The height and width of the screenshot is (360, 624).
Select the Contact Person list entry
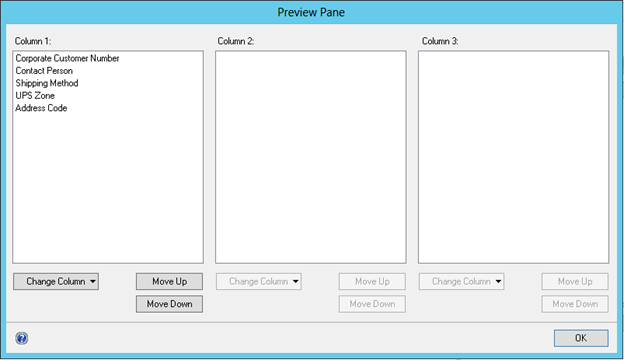pyautogui.click(x=44, y=71)
